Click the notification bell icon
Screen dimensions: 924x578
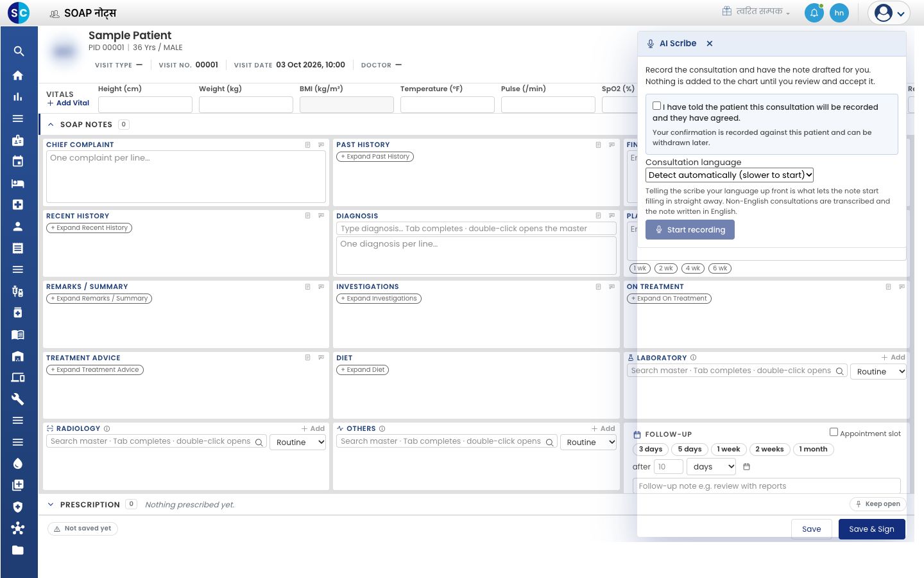tap(814, 13)
